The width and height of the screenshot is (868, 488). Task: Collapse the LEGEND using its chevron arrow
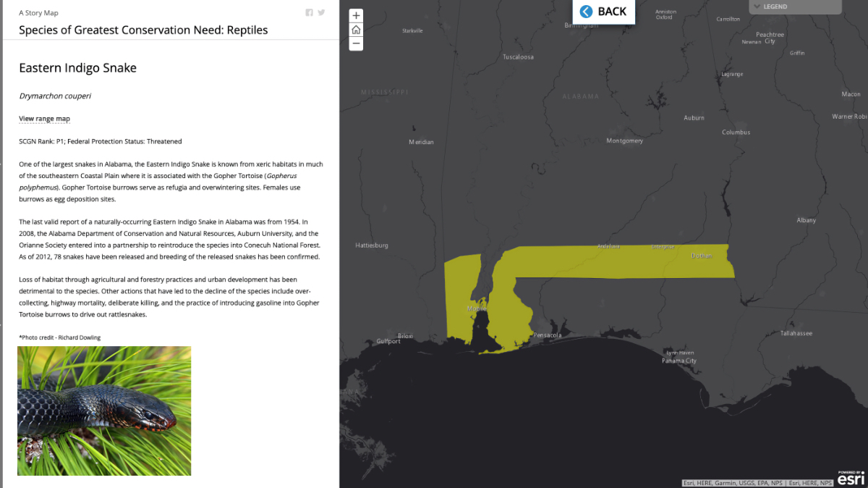(x=757, y=7)
